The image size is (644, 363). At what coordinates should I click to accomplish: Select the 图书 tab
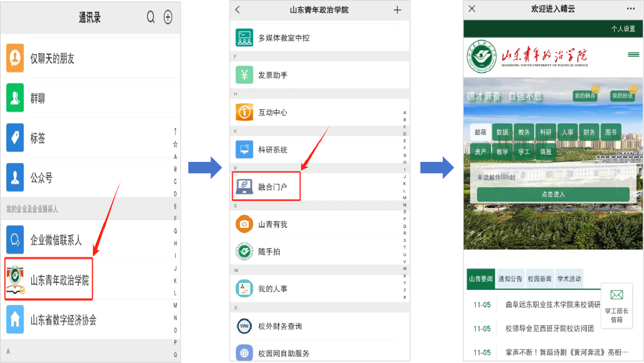coord(611,132)
